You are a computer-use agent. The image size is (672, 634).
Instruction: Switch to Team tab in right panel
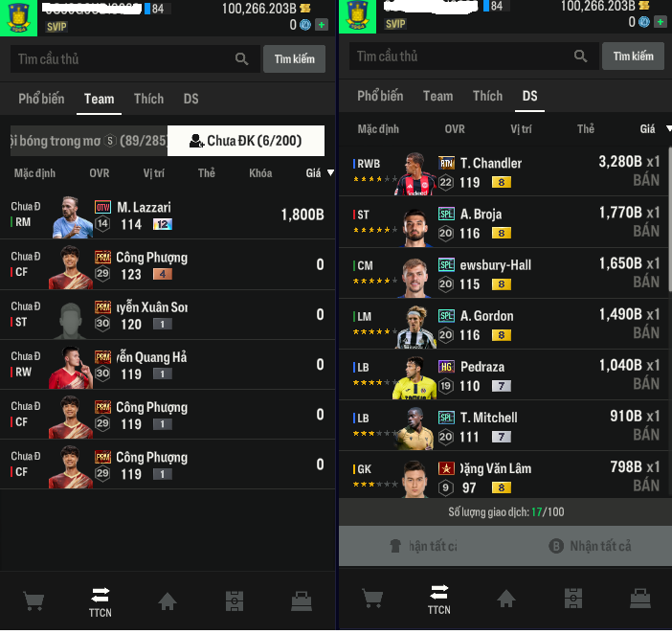tap(437, 96)
